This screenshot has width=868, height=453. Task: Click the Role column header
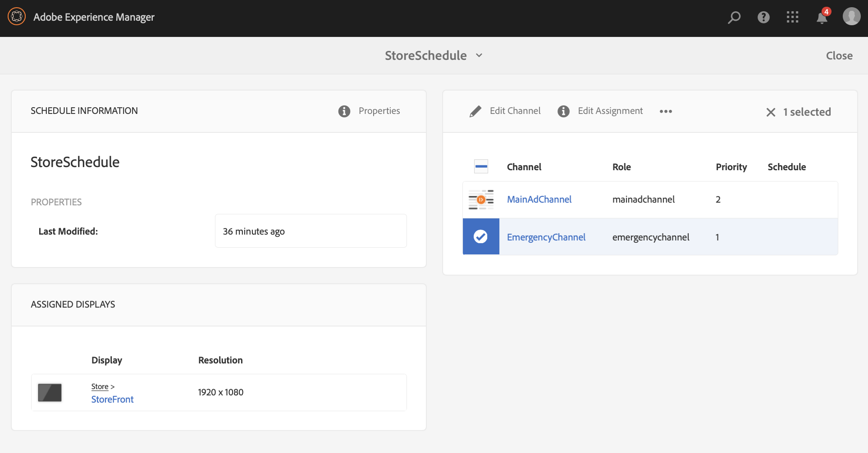coord(621,167)
